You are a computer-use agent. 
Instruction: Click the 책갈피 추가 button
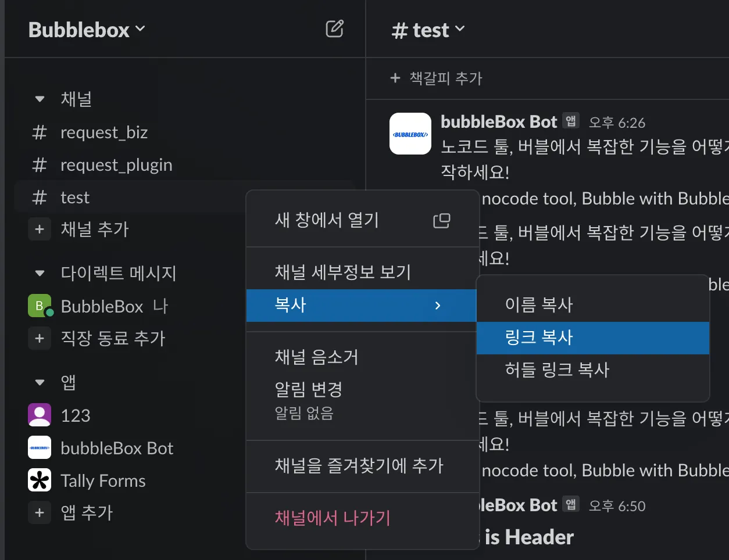[x=437, y=78]
